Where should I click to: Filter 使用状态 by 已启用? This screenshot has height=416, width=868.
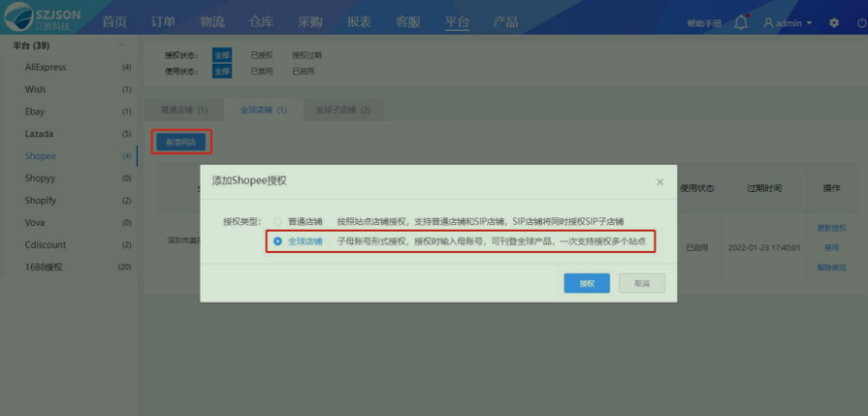(303, 71)
